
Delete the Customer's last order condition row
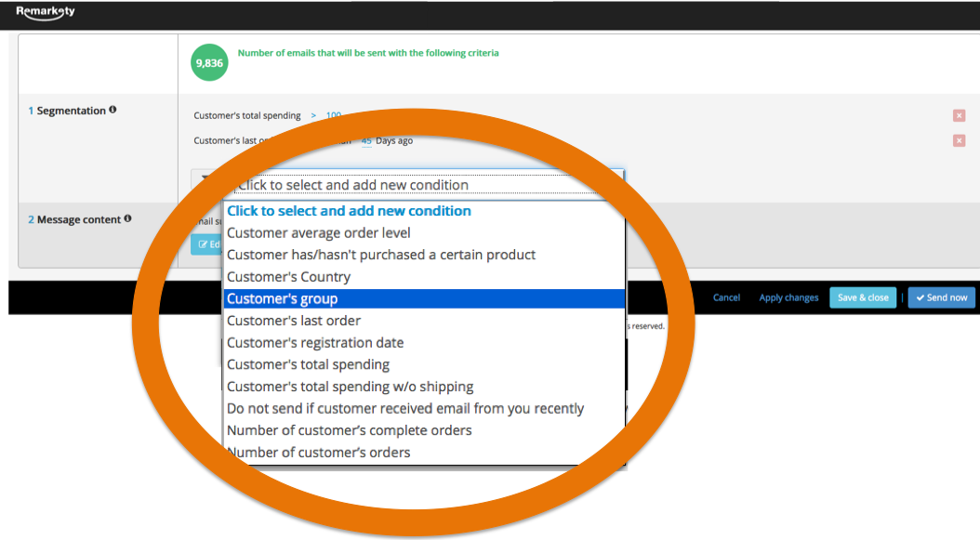point(959,140)
